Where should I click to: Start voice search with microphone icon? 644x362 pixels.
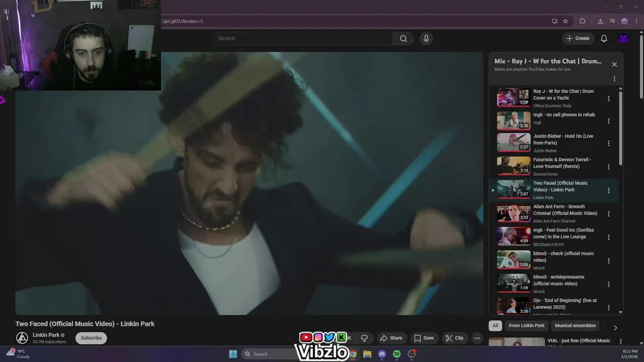point(426,38)
